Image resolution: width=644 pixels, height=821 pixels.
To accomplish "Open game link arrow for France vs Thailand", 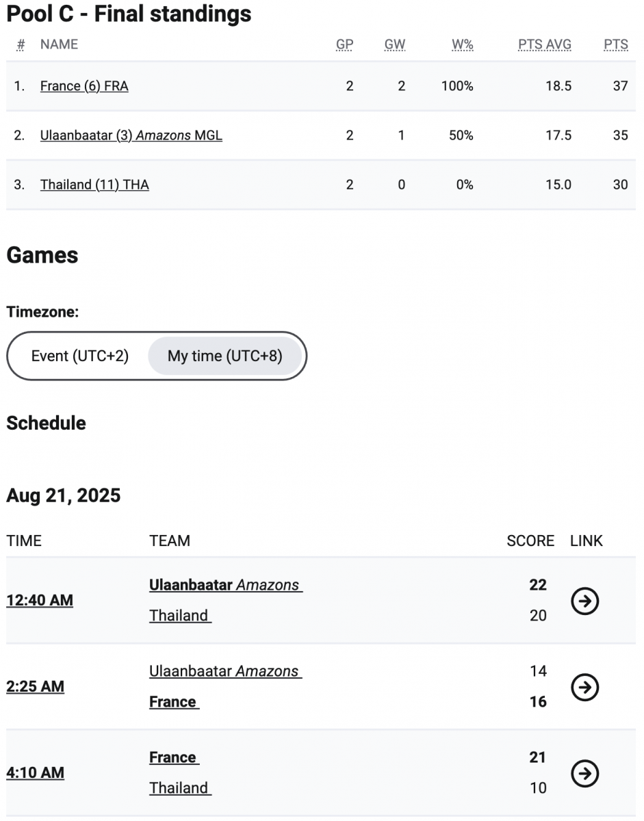I will 584,773.
